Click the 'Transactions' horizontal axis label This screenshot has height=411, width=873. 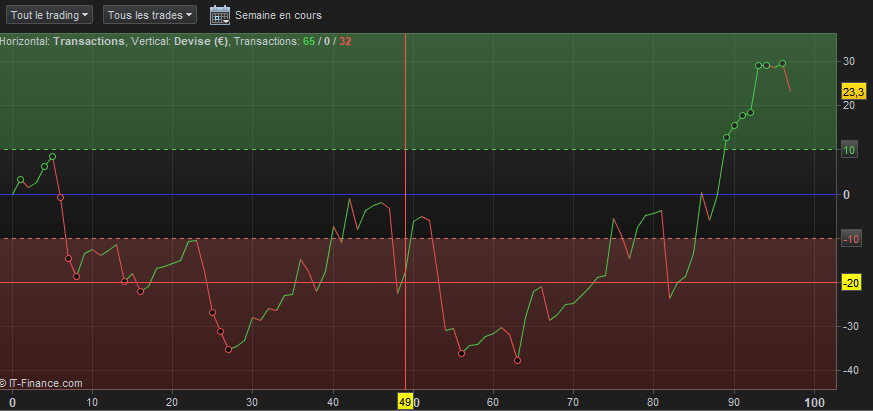point(89,41)
